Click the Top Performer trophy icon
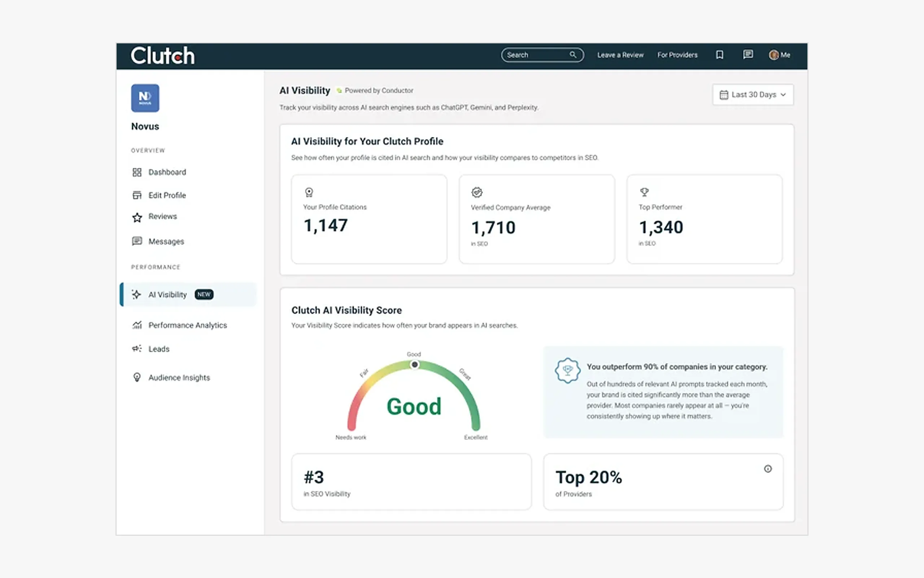The image size is (924, 578). click(645, 192)
